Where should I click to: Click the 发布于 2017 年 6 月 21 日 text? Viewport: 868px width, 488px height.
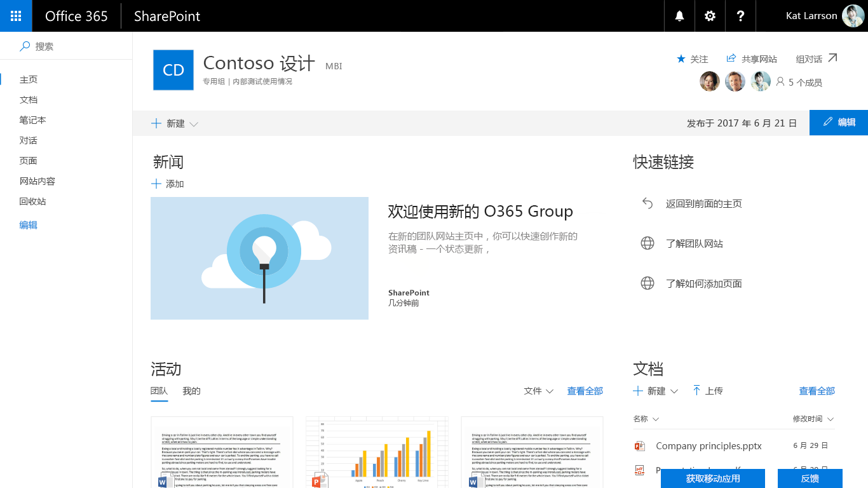[x=742, y=123]
